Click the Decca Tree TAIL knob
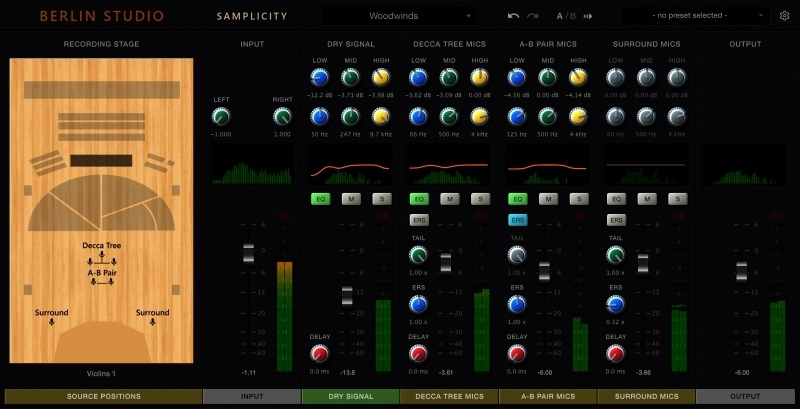Viewport: 800px width, 409px height. (418, 255)
